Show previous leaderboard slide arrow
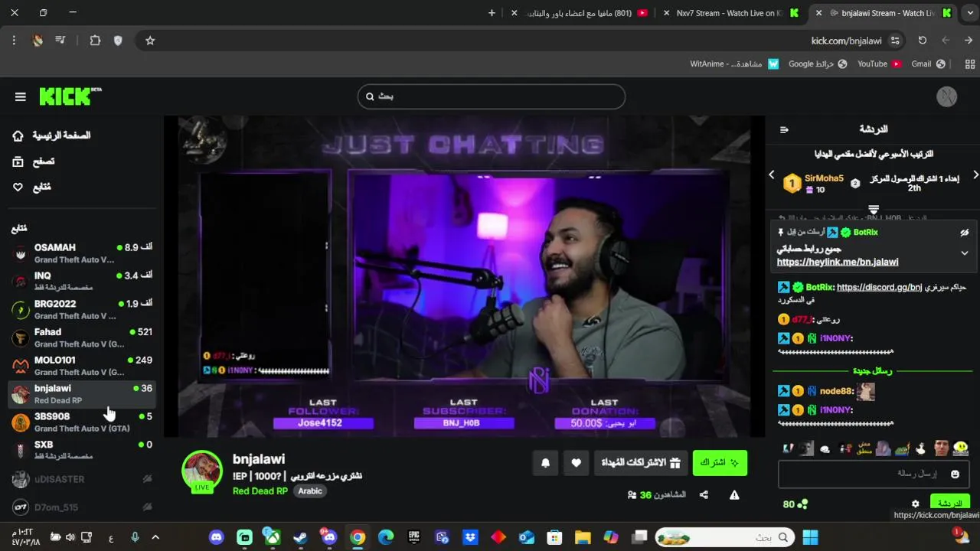This screenshot has width=980, height=551. coord(772,175)
